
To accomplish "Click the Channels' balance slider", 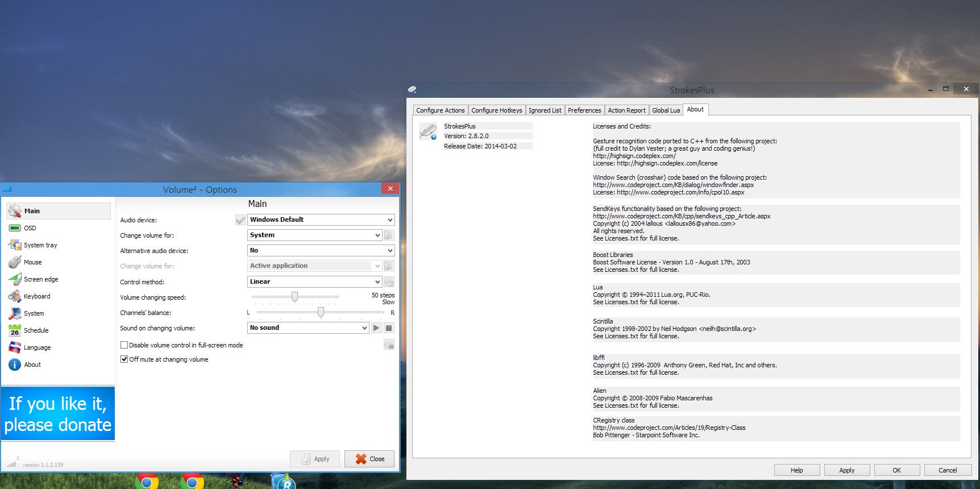I will 321,312.
